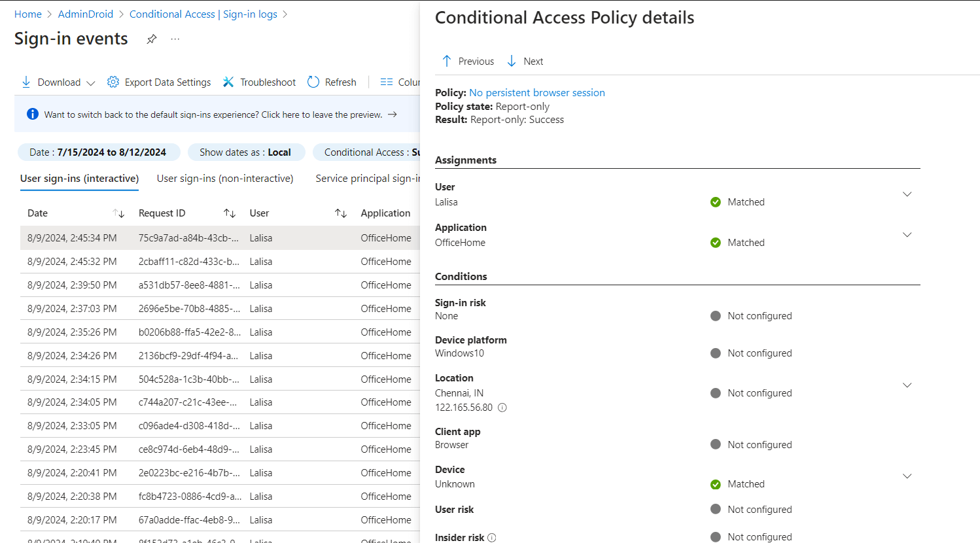Switch to User sign-ins (non-interactive) tab

[225, 179]
